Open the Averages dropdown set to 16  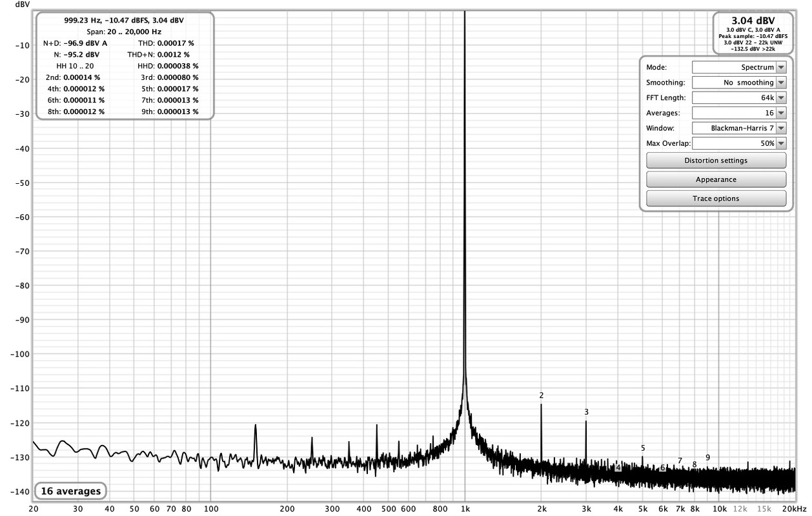click(x=739, y=113)
